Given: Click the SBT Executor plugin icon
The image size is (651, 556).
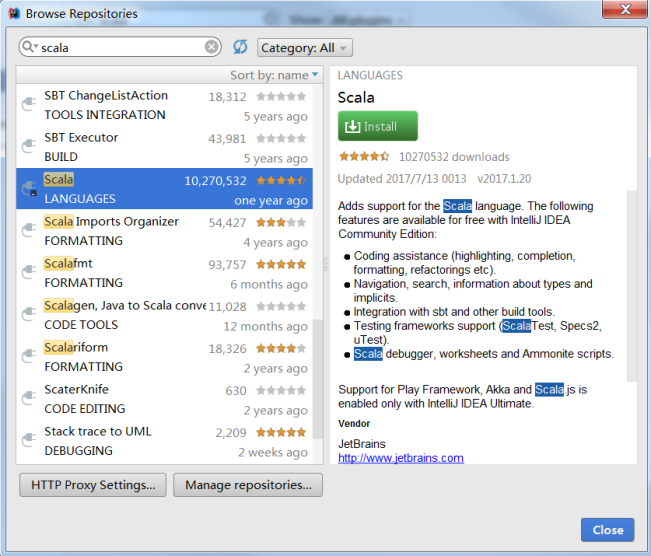Looking at the screenshot, I should click(x=29, y=147).
